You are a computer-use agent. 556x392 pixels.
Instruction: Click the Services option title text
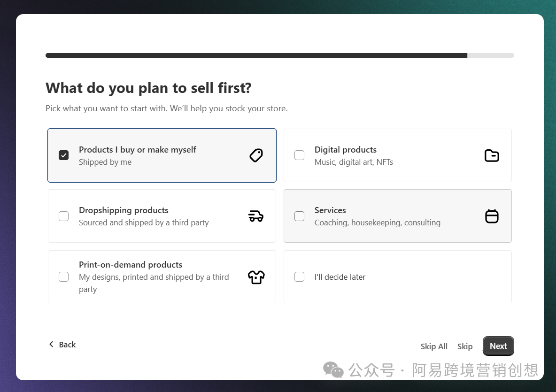click(330, 210)
